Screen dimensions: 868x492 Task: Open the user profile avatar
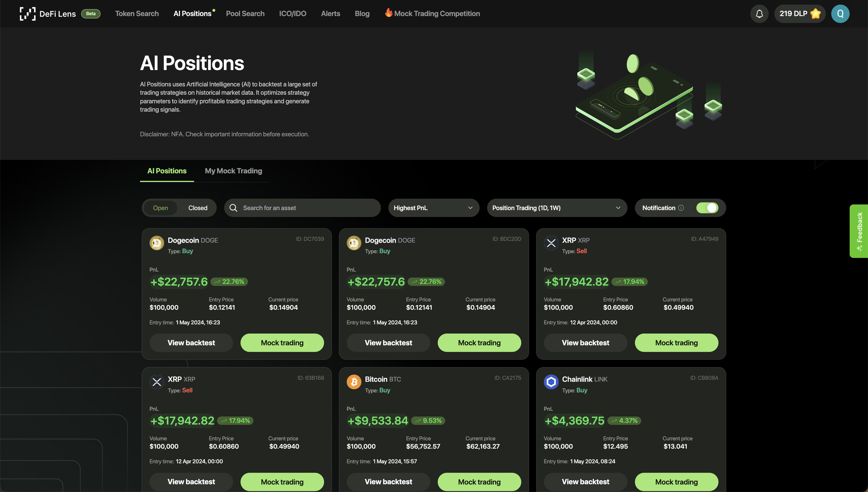pyautogui.click(x=840, y=14)
